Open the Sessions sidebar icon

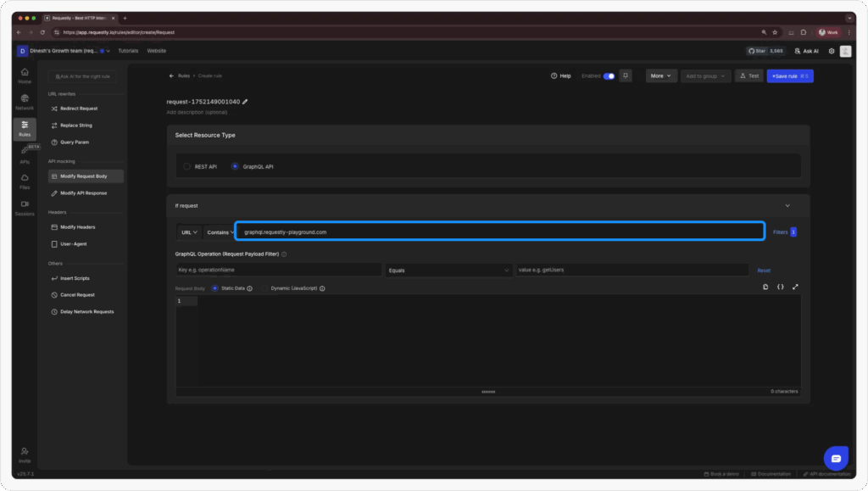pyautogui.click(x=25, y=208)
